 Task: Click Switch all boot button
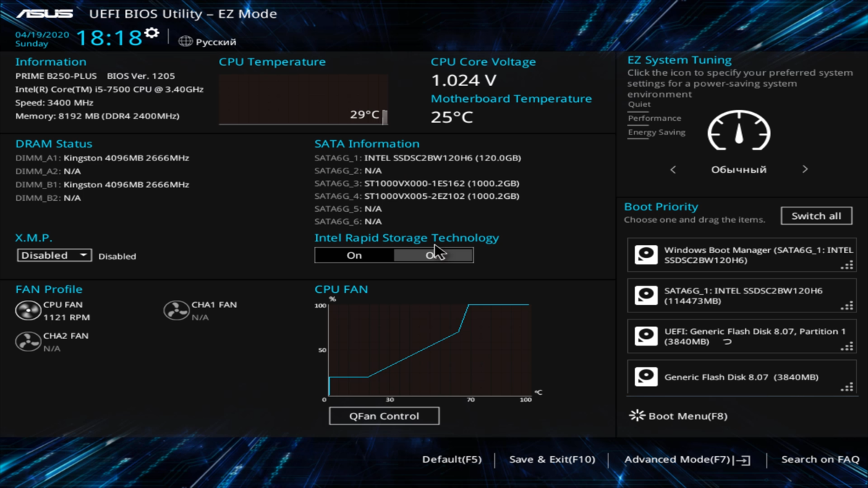pyautogui.click(x=816, y=215)
